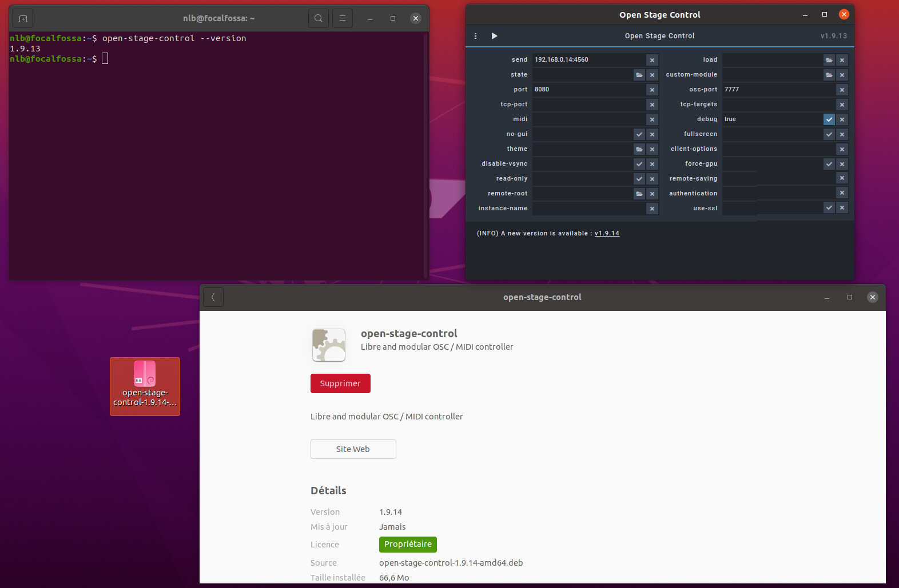Focus the client-options input field
The image size is (899, 588).
point(778,149)
